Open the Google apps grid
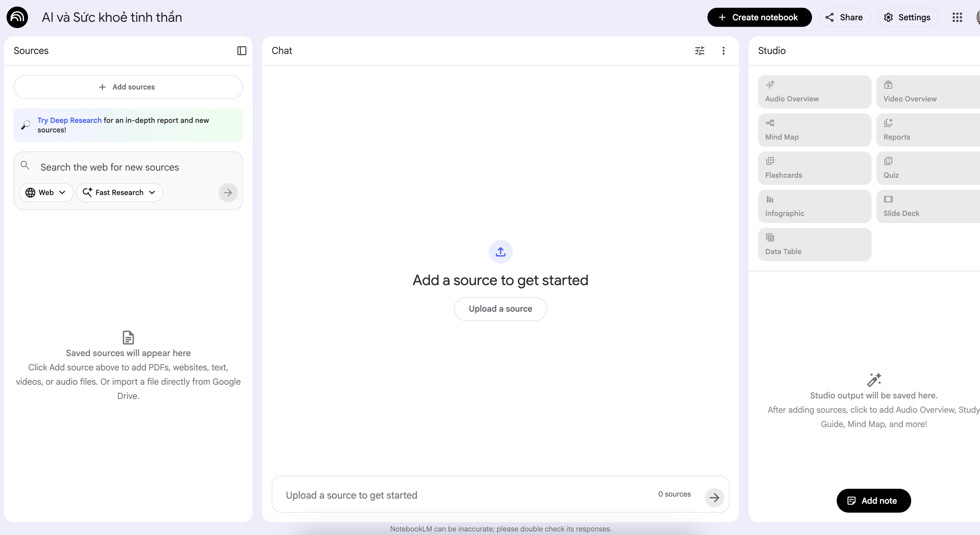The image size is (980, 535). 957,17
